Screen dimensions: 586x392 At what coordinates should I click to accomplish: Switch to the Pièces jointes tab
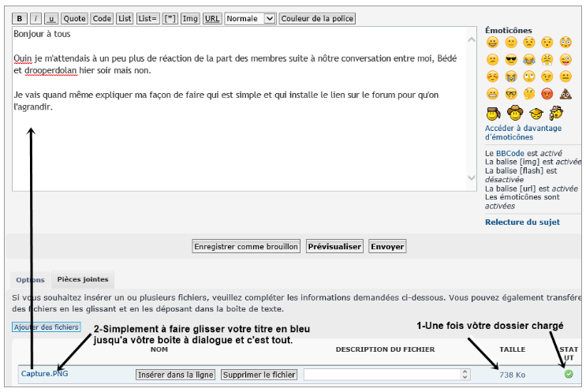point(83,279)
